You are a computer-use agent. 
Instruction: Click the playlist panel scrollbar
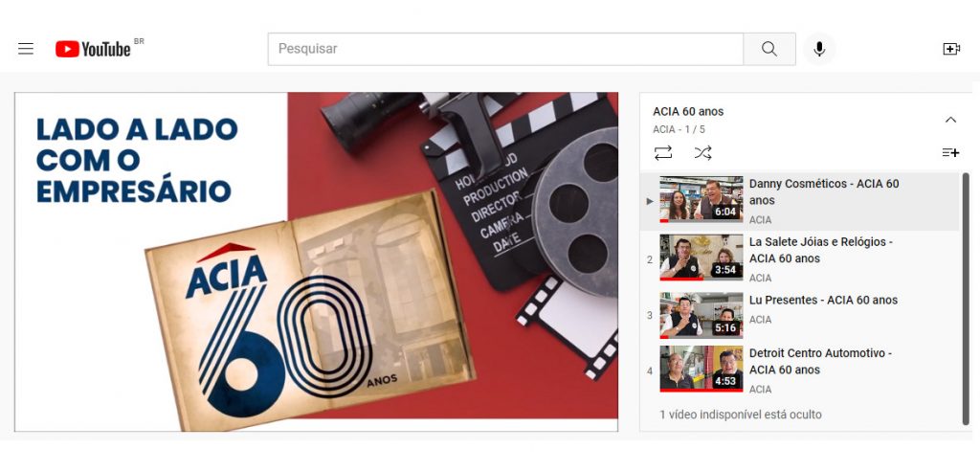point(965,299)
